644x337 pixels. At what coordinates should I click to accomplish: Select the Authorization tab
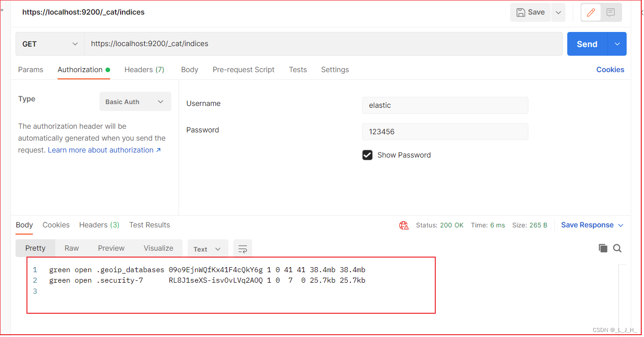(x=84, y=69)
